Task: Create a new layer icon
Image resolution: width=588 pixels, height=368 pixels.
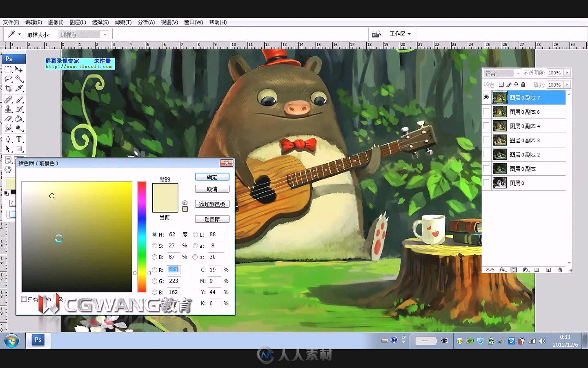Action: click(548, 270)
